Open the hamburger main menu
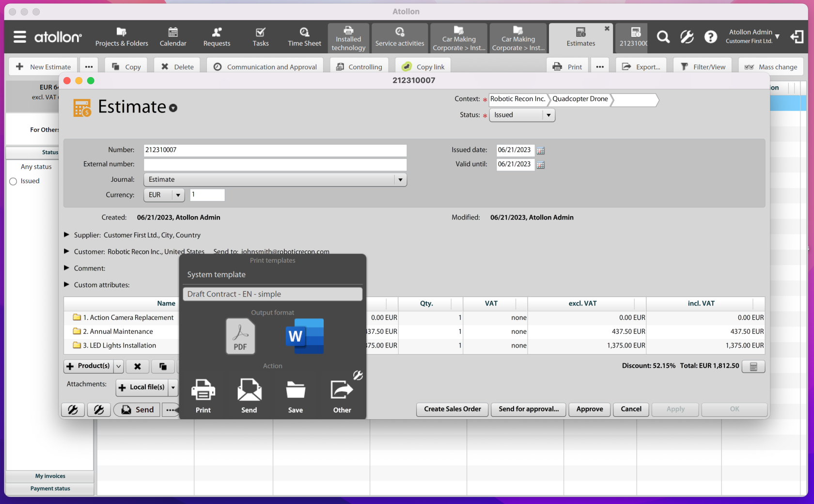This screenshot has width=814, height=504. coord(20,37)
